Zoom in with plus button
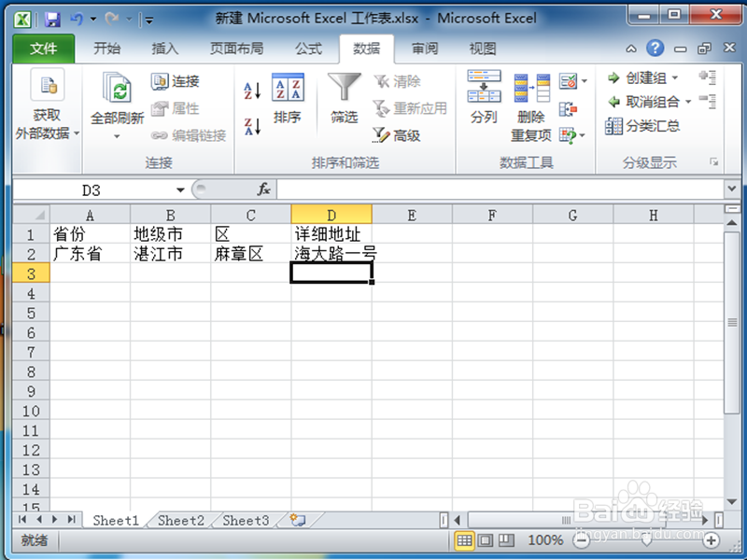This screenshot has height=560, width=747. 711,540
